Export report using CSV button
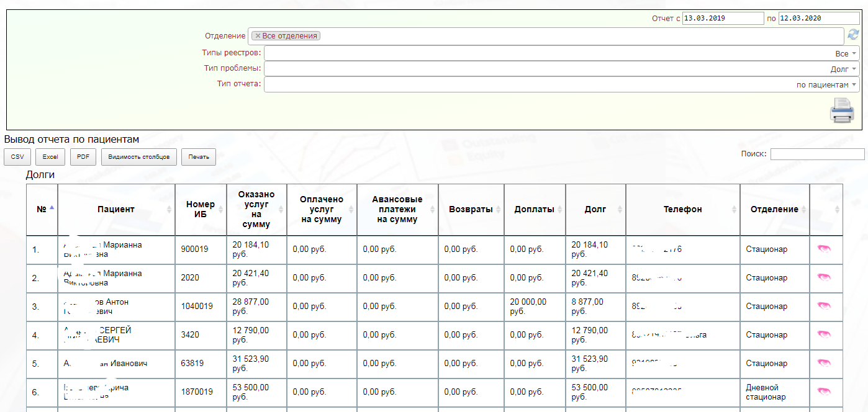 [17, 157]
